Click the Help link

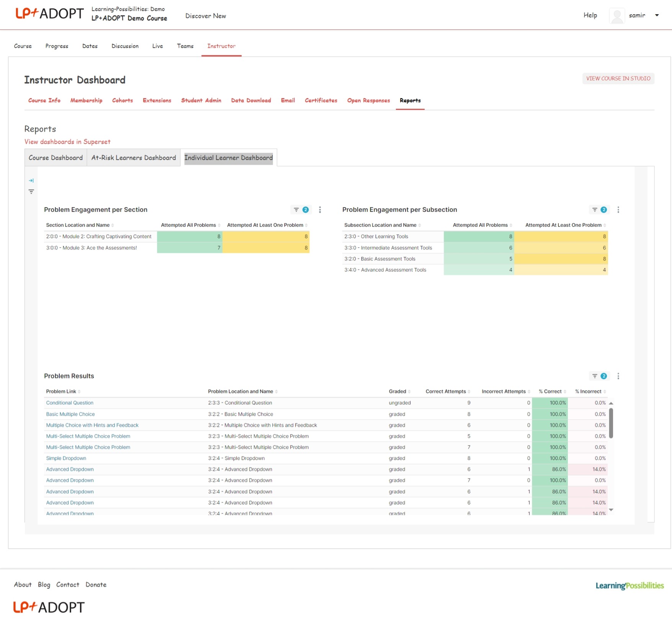point(590,15)
